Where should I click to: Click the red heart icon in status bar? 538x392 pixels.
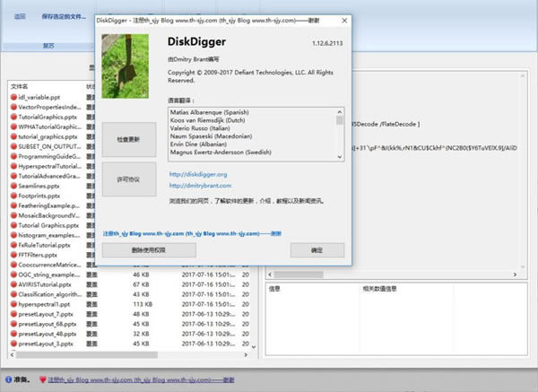point(43,379)
